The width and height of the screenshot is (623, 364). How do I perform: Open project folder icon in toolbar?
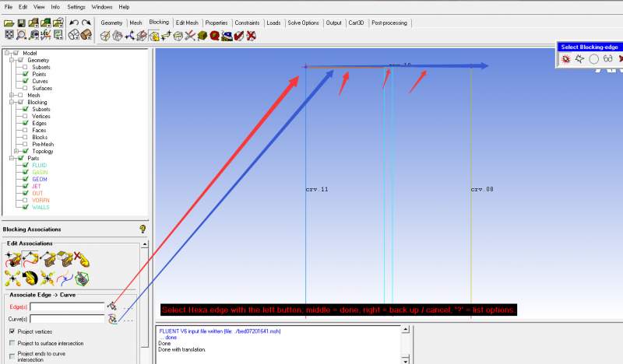click(x=9, y=23)
